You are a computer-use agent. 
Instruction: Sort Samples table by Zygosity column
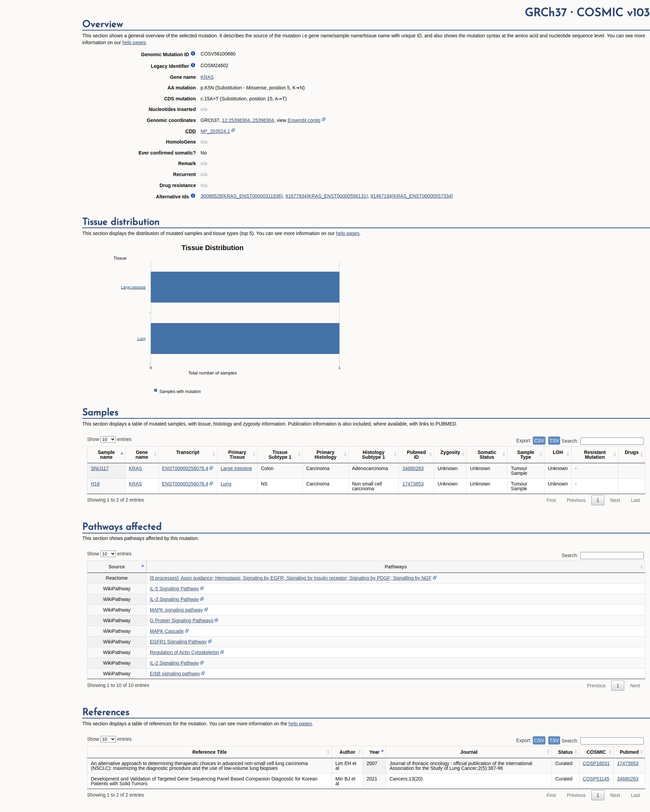tap(450, 455)
